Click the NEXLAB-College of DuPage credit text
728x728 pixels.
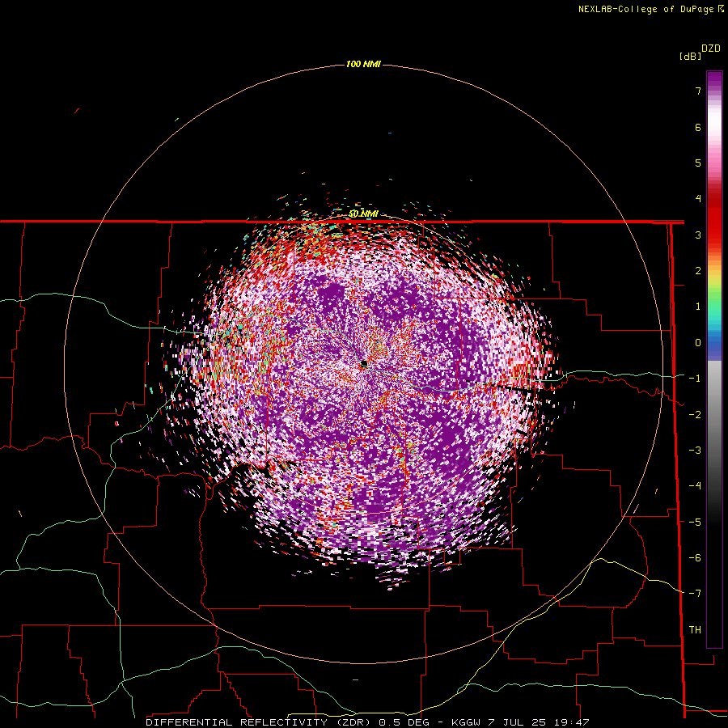650,9
